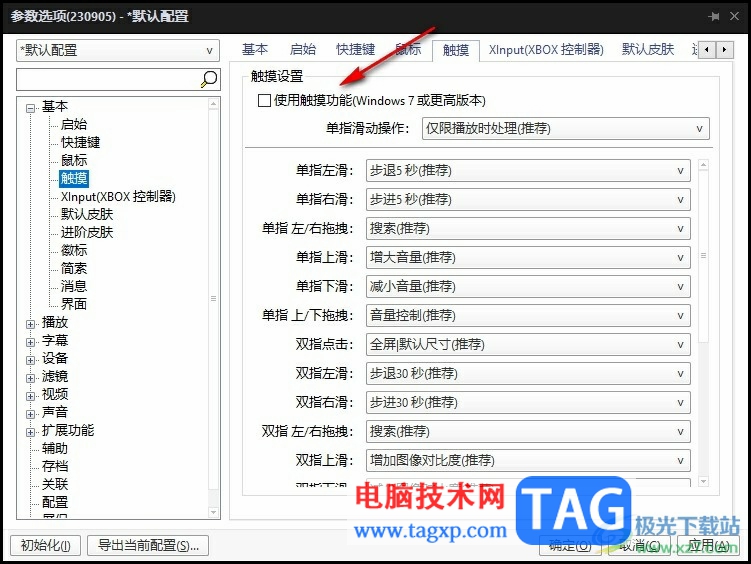Select 存档 in the tree
Viewport: 751px width, 564px height.
55,466
